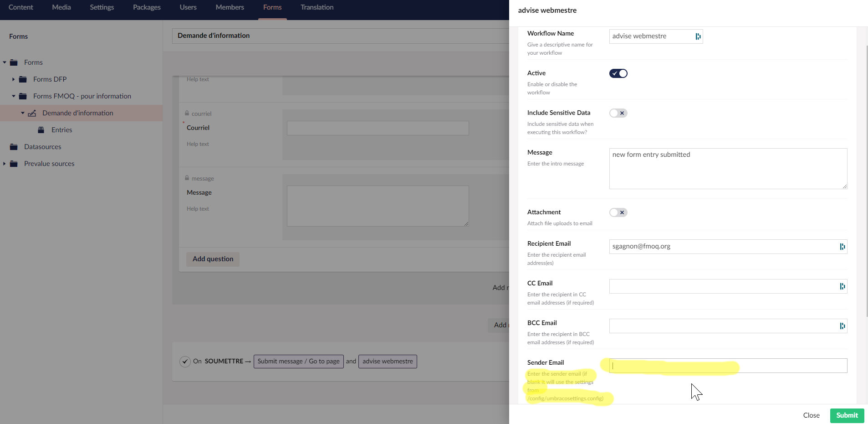This screenshot has height=424, width=868.
Task: Click the lock icon beside the courriel alias
Action: (x=187, y=113)
